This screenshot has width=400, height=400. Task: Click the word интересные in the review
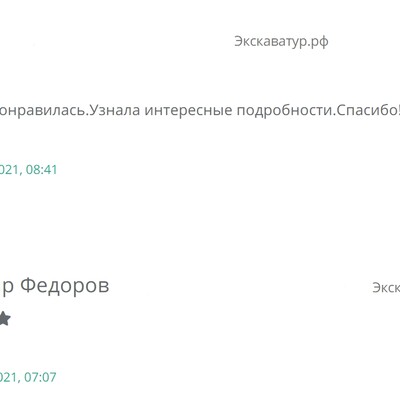188,111
